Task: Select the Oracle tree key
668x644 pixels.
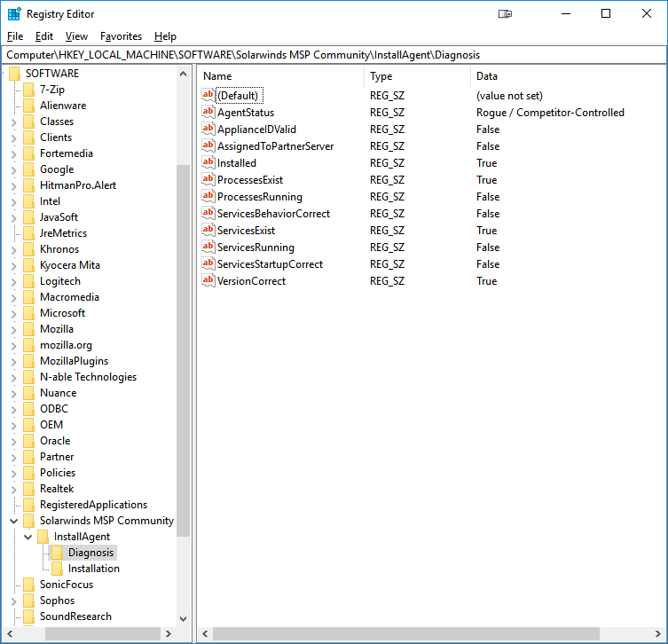Action: (x=55, y=441)
